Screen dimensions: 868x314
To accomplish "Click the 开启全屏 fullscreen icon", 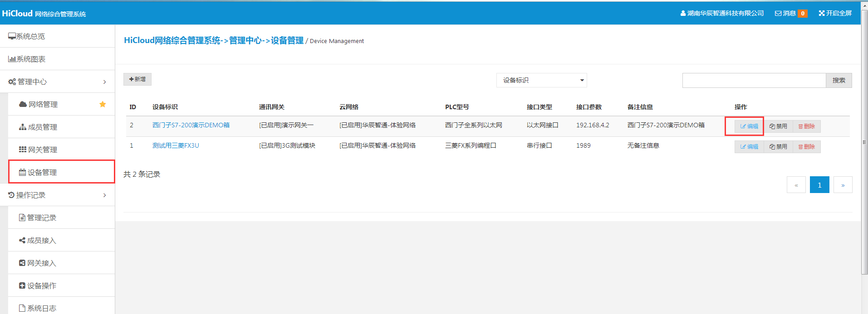I will (x=821, y=14).
